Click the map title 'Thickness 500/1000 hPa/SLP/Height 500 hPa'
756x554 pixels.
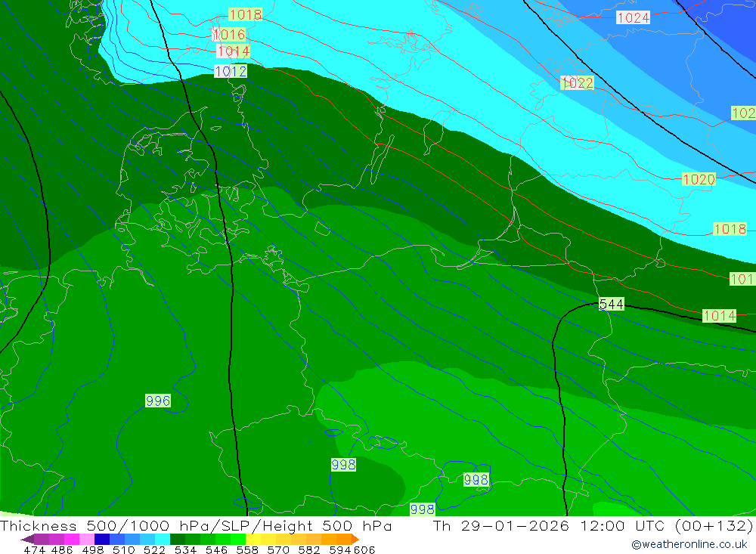tap(195, 525)
